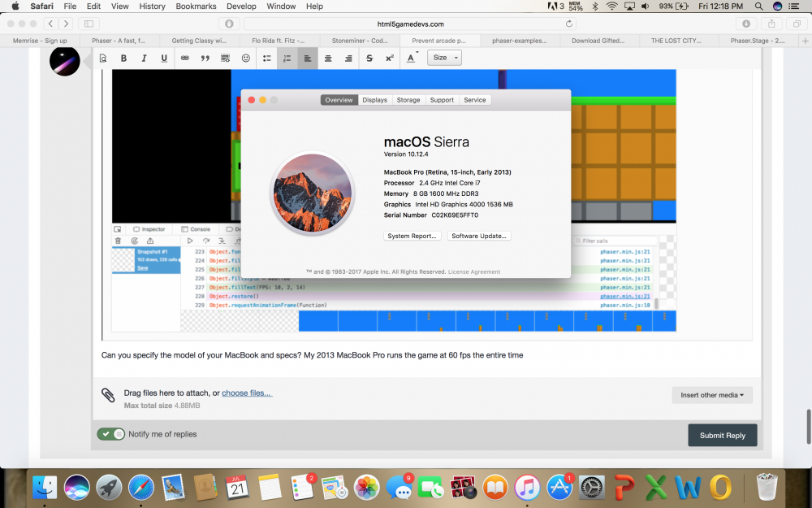Screen dimensions: 812x508
Task: Click System Report... button
Action: [412, 236]
